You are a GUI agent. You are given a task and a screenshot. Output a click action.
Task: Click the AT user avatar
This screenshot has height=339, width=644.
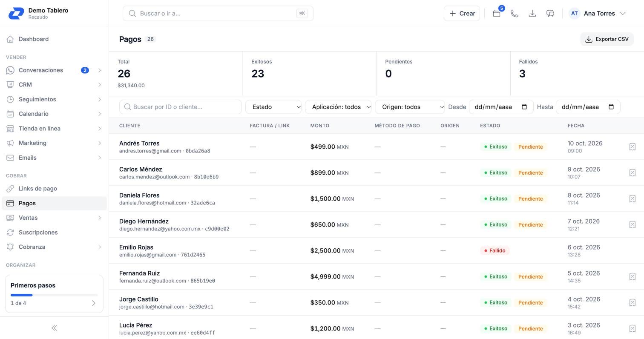pos(574,13)
